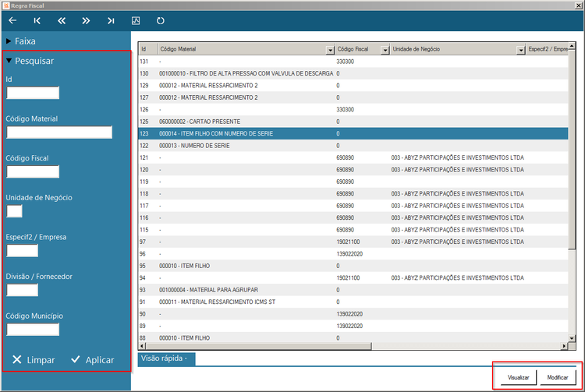The width and height of the screenshot is (585, 392).
Task: Click the Divisão / Fornecedor search field
Action: click(23, 290)
